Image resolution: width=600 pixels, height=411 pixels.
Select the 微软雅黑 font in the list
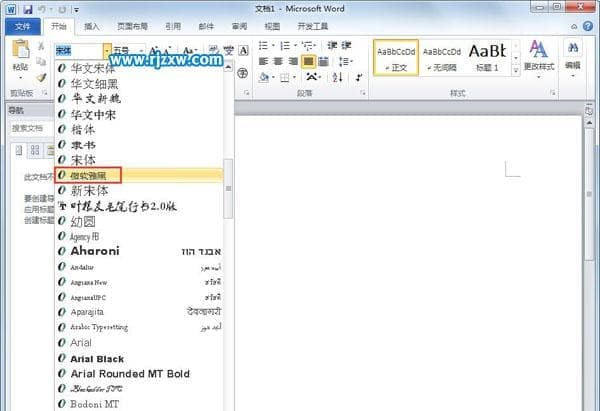coord(139,175)
